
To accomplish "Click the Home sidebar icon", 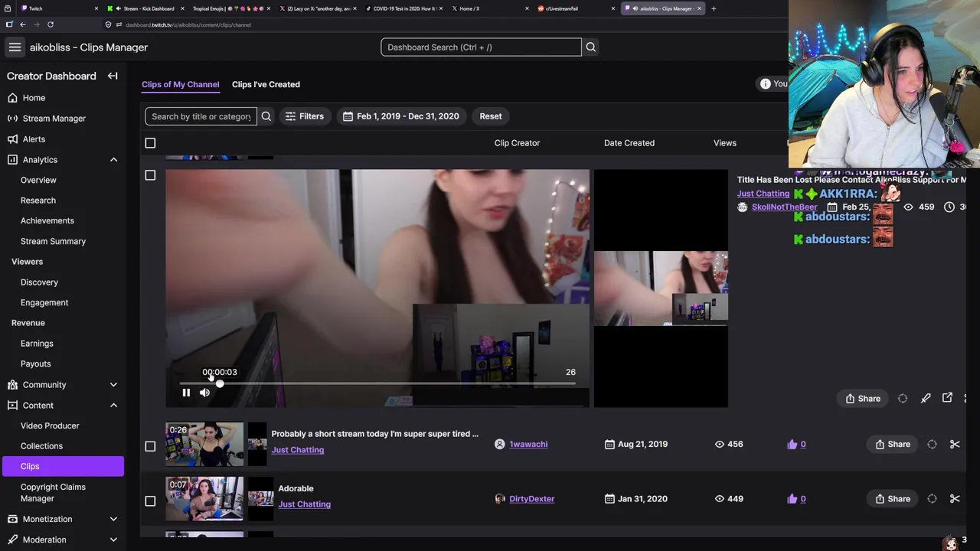I will [12, 98].
